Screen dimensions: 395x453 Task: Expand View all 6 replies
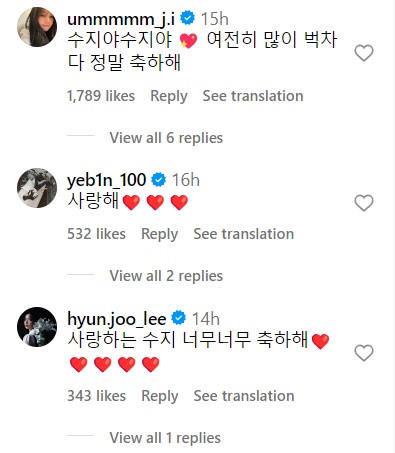(x=166, y=138)
